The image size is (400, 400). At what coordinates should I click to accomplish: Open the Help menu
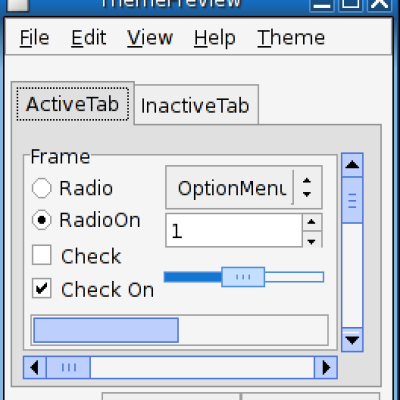click(x=215, y=38)
